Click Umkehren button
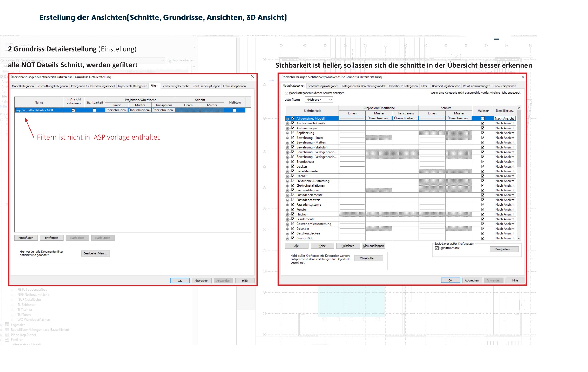Viewport: 588px width, 372px height. click(348, 246)
